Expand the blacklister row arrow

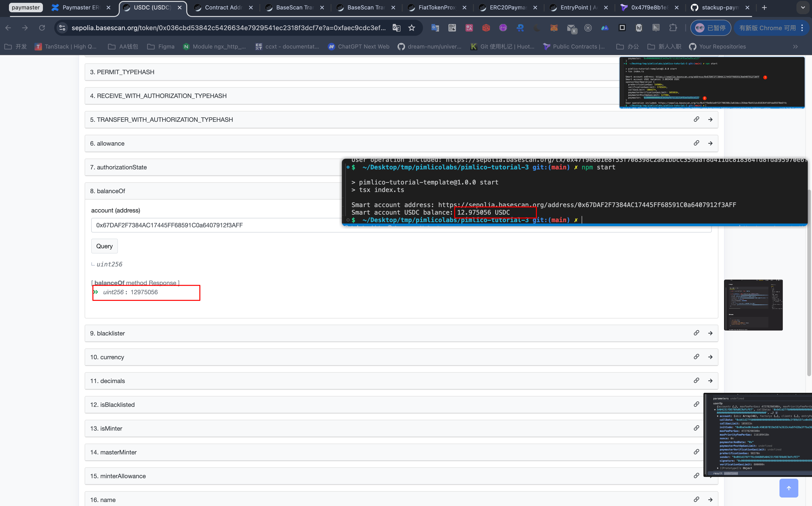click(710, 333)
